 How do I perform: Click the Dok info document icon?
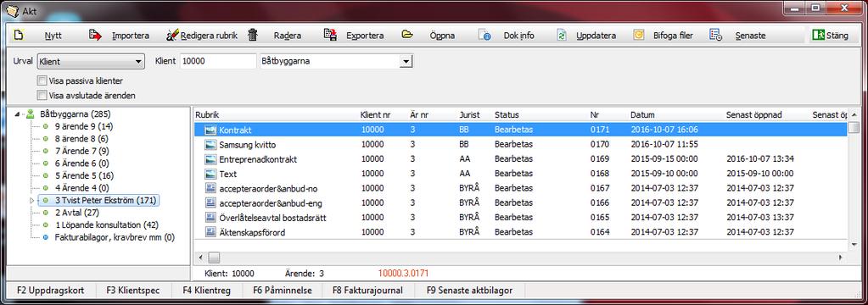click(485, 36)
